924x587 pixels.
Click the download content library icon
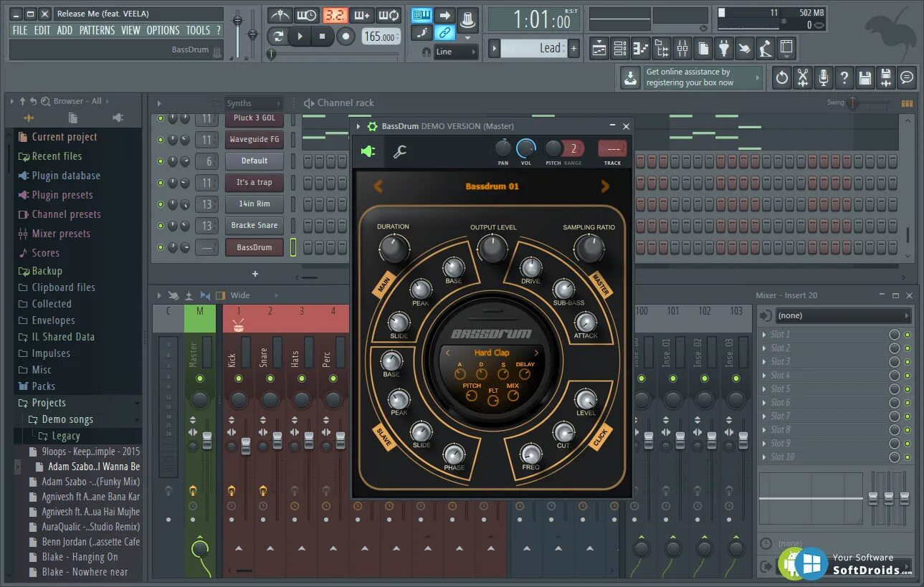pos(630,77)
